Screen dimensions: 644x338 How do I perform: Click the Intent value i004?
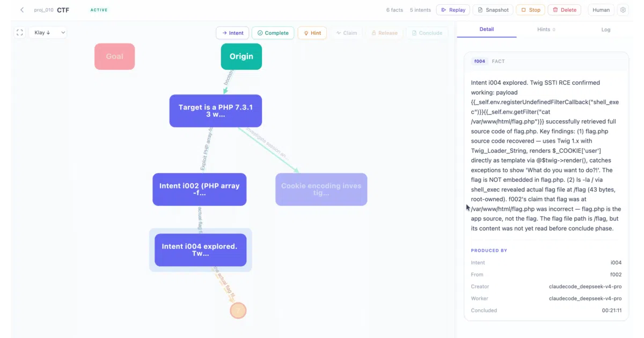tap(616, 263)
